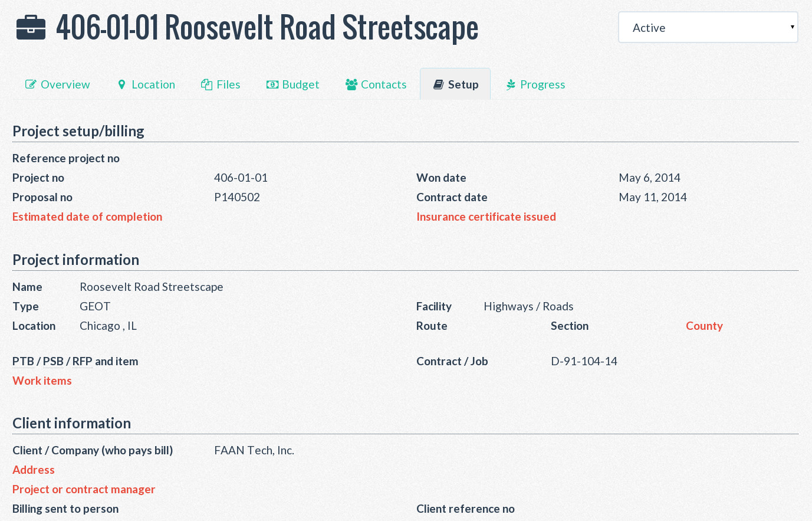Open the Active status dropdown
Image resolution: width=812 pixels, height=521 pixels.
click(x=708, y=28)
